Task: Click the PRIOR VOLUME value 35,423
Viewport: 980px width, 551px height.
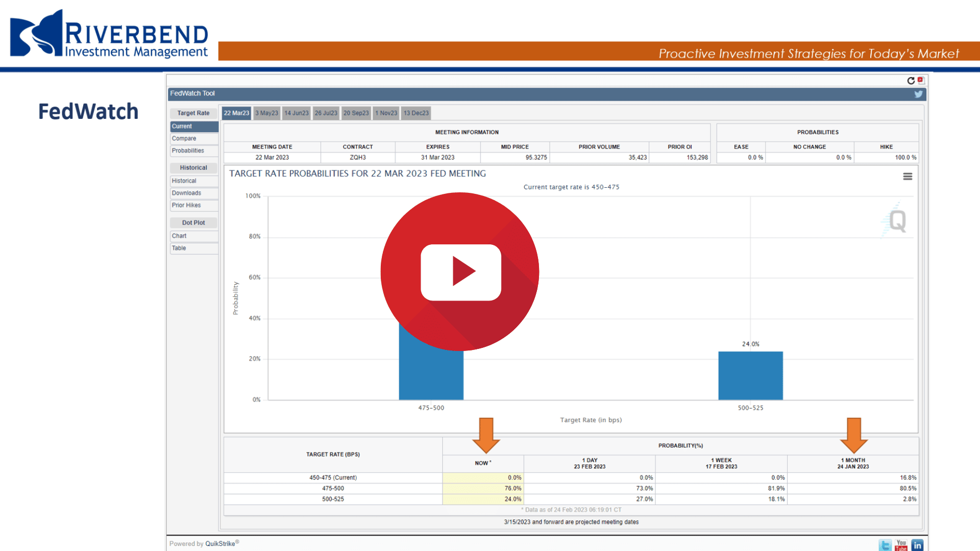Action: pyautogui.click(x=638, y=158)
